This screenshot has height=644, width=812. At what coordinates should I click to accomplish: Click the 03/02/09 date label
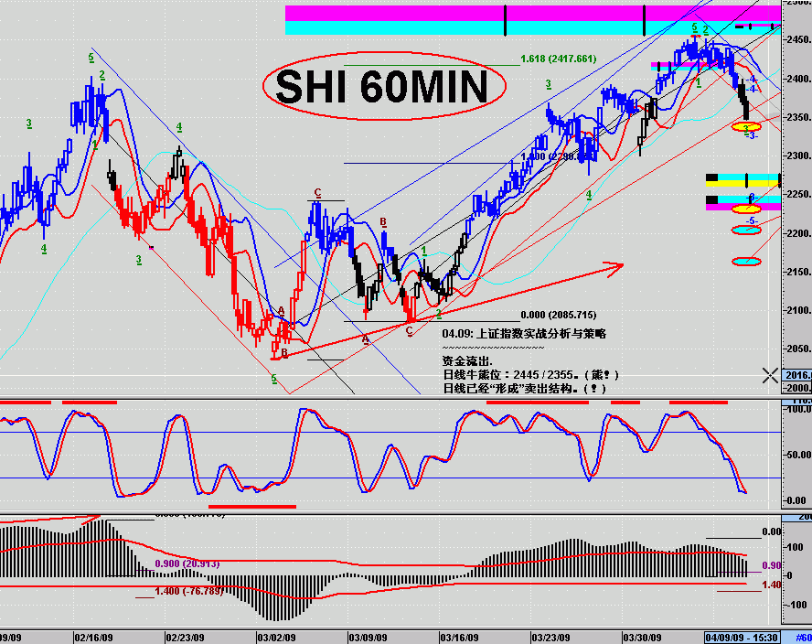(276, 638)
